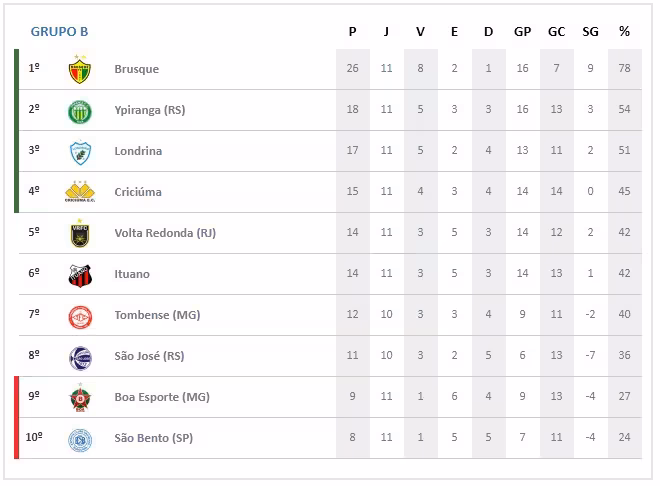The image size is (660, 486).
Task: Click the SG goal difference header
Action: [x=590, y=31]
